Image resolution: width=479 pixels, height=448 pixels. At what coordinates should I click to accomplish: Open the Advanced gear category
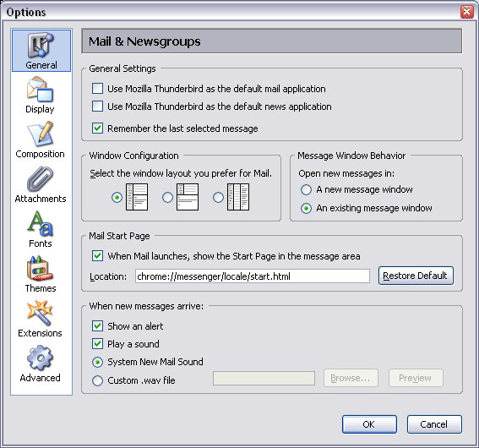tap(40, 363)
